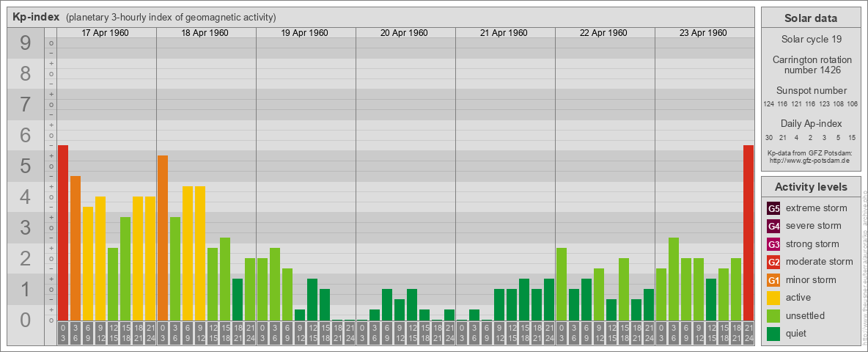Viewport: 868px width, 352px height.
Task: Click the 15-18h bar on 21 Apr
Action: pos(523,299)
